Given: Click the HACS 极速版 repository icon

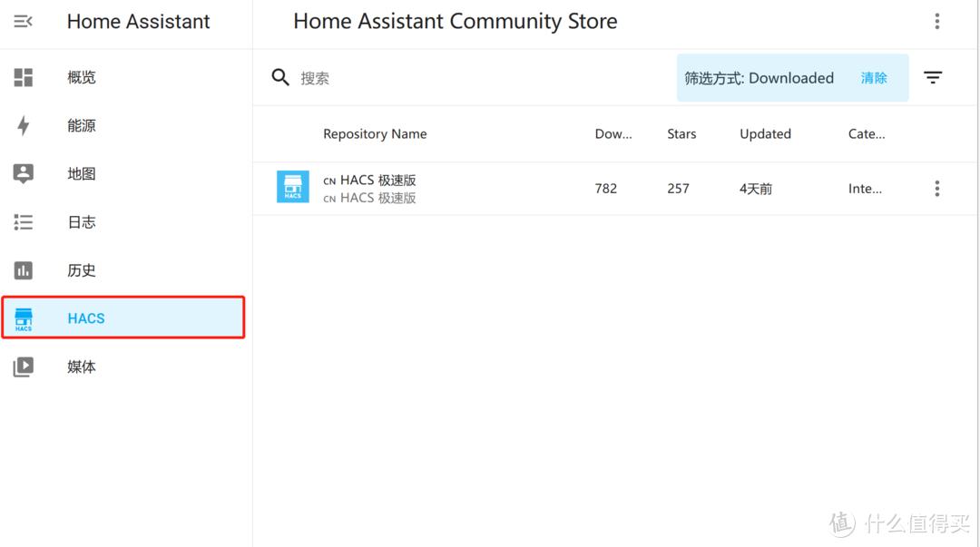Looking at the screenshot, I should pos(292,186).
